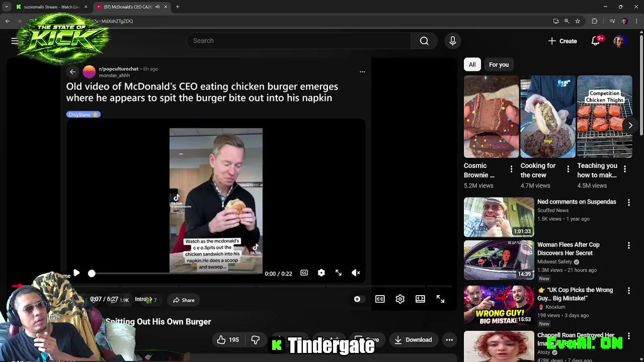The height and width of the screenshot is (362, 644).
Task: Open settings gear on embedded Reddit video
Action: 321,273
